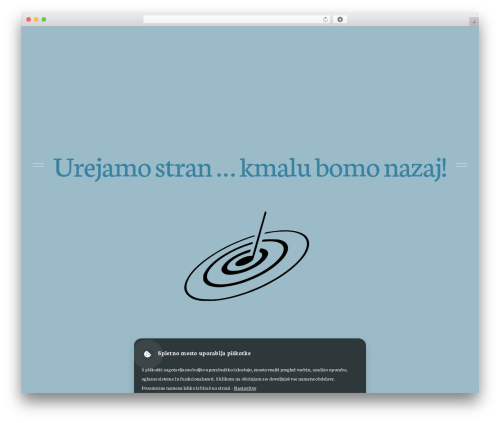Image resolution: width=500 pixels, height=423 pixels.
Task: Click the cookie icon in the banner
Action: (x=148, y=354)
